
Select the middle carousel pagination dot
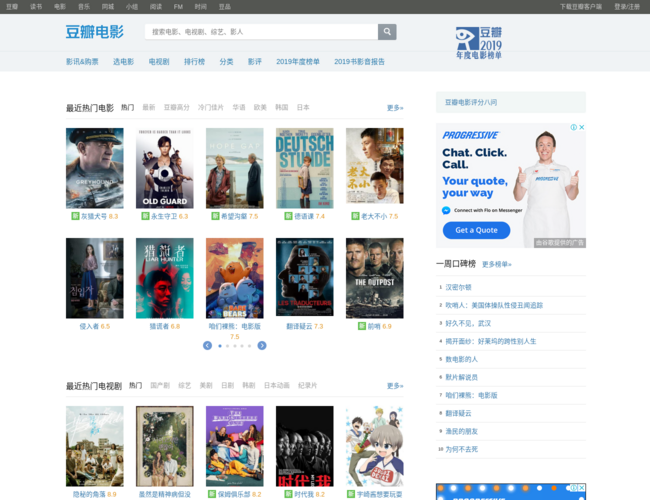234,346
